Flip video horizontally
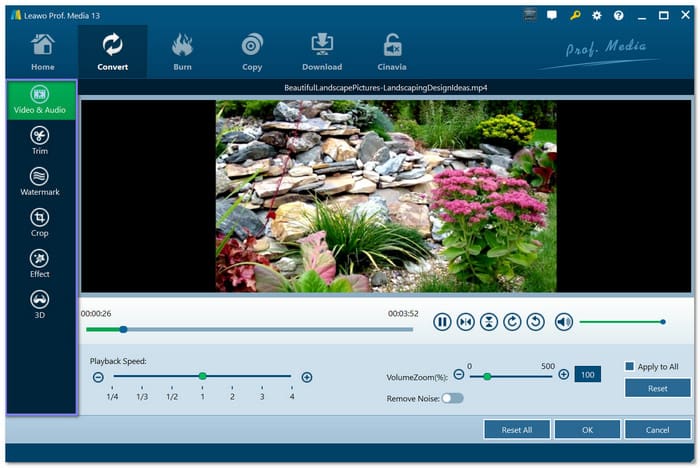Image resolution: width=700 pixels, height=468 pixels. (x=465, y=322)
